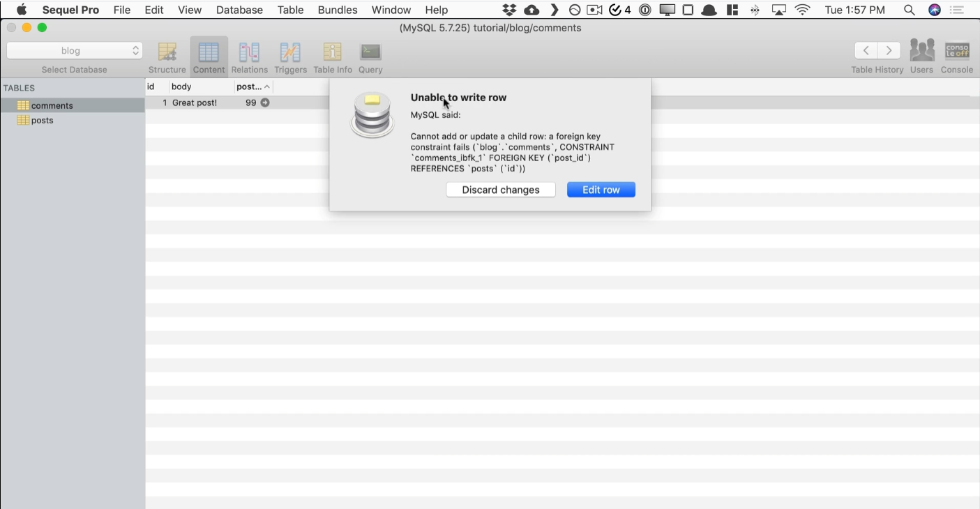Open the Sequel Pro application menu
The image size is (980, 509).
point(70,10)
